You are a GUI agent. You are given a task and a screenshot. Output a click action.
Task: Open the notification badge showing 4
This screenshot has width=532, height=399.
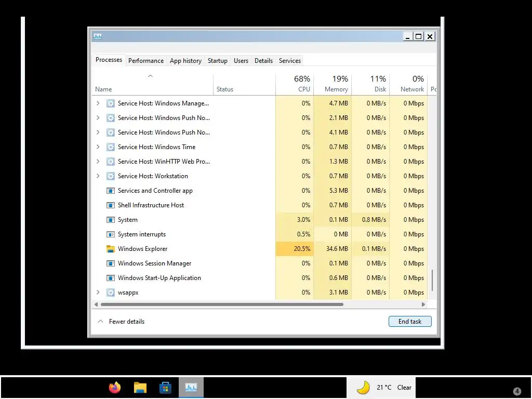pos(517,391)
